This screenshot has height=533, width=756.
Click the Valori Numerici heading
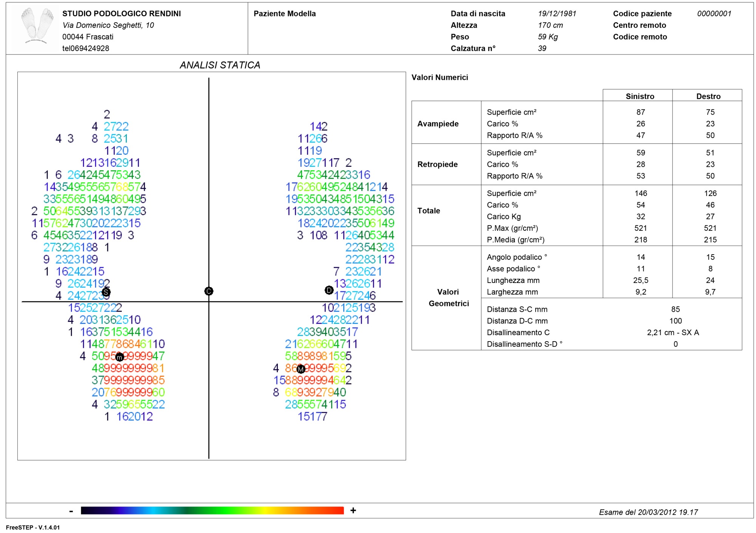pyautogui.click(x=440, y=77)
